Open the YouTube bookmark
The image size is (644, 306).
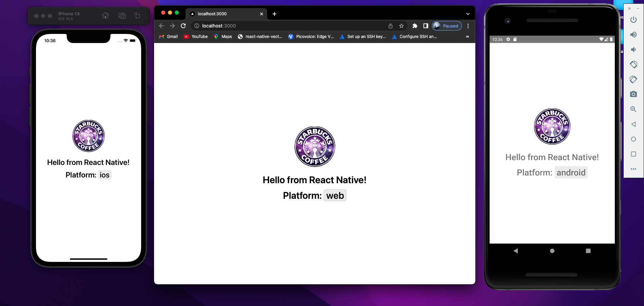(196, 37)
